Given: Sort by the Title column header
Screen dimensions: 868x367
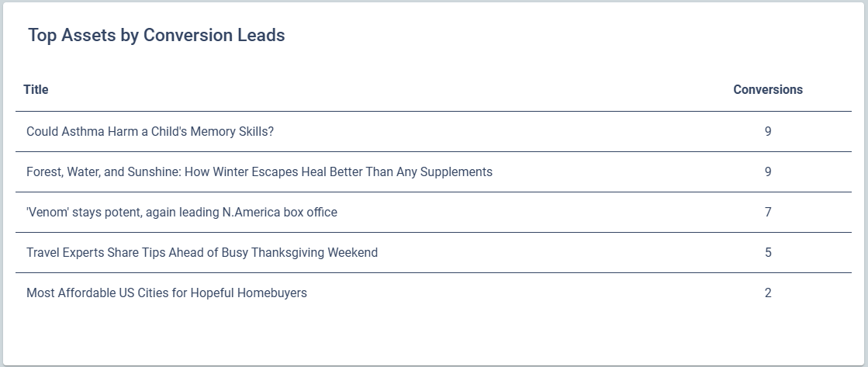Looking at the screenshot, I should coord(36,90).
